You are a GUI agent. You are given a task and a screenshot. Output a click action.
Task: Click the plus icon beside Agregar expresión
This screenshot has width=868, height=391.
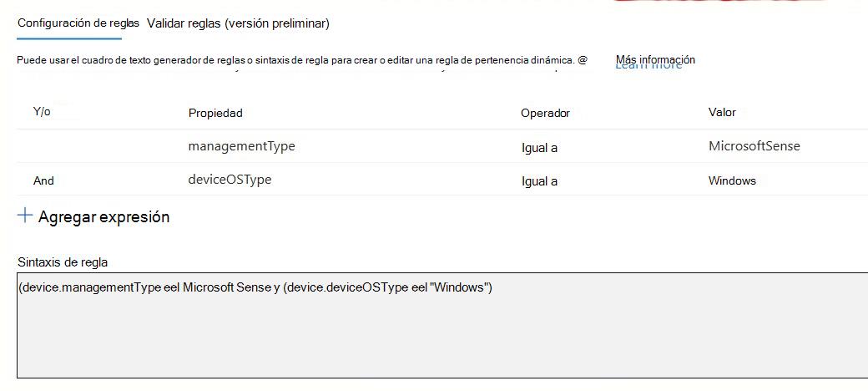pos(25,216)
